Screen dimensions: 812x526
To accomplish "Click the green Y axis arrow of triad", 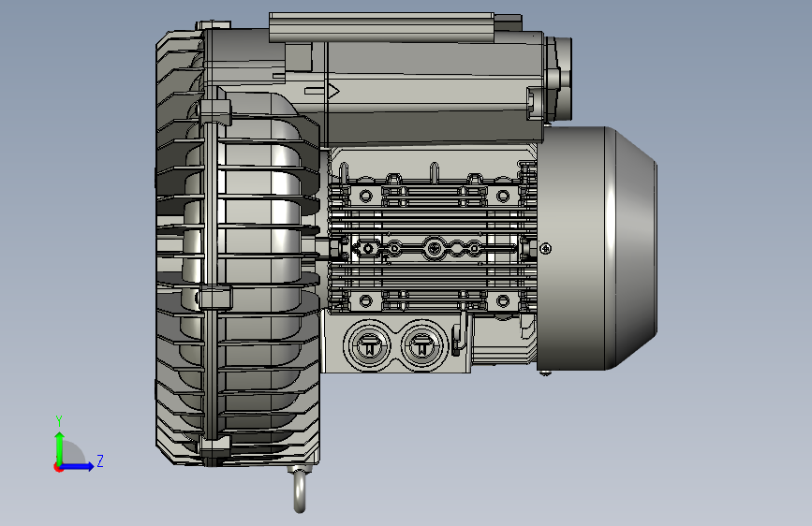I will pos(60,447).
